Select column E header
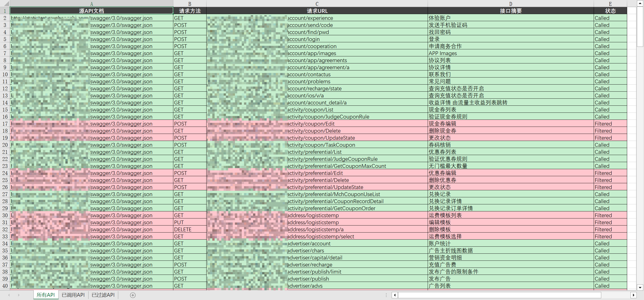 point(610,4)
